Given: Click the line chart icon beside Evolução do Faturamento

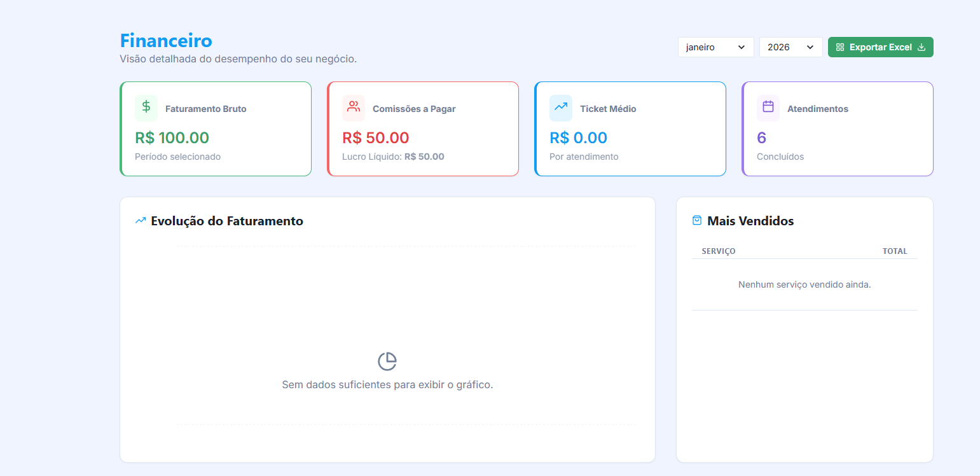Looking at the screenshot, I should pyautogui.click(x=140, y=220).
